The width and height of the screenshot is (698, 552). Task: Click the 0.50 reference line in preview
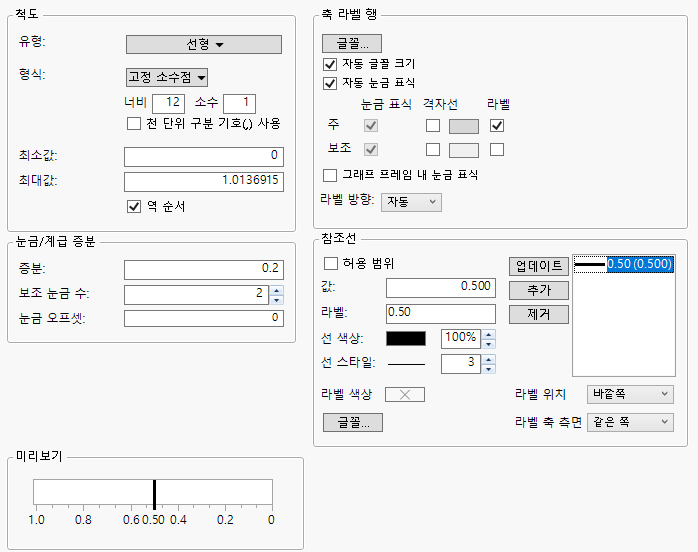[154, 495]
